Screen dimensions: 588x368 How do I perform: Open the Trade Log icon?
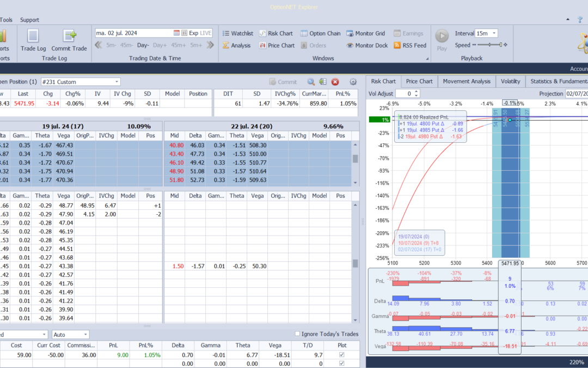pos(33,36)
